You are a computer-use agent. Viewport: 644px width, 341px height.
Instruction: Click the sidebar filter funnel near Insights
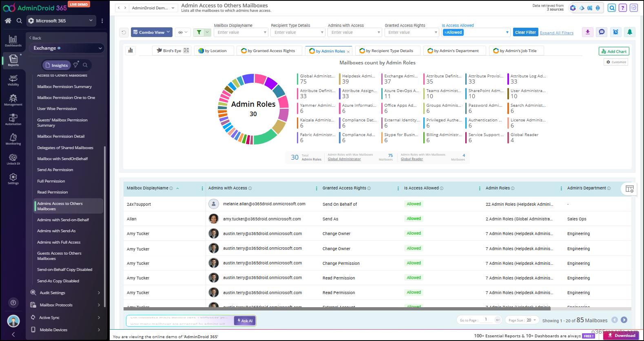75,65
